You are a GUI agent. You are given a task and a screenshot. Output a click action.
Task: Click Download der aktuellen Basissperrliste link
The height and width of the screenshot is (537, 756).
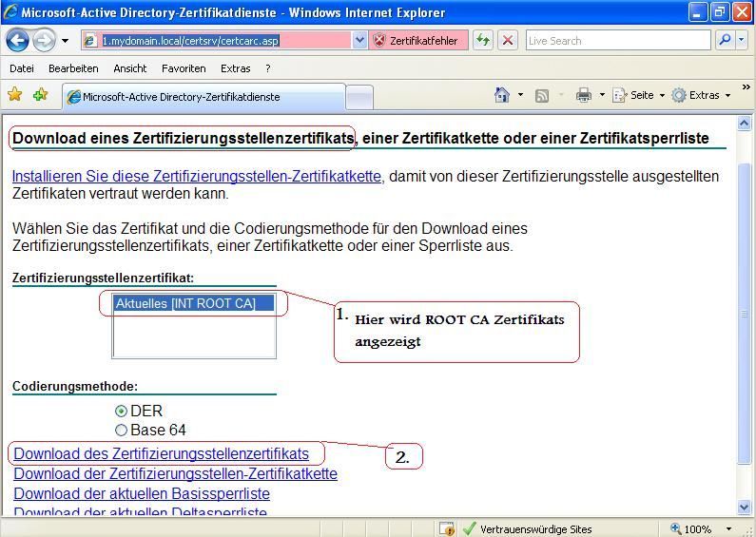tap(142, 494)
